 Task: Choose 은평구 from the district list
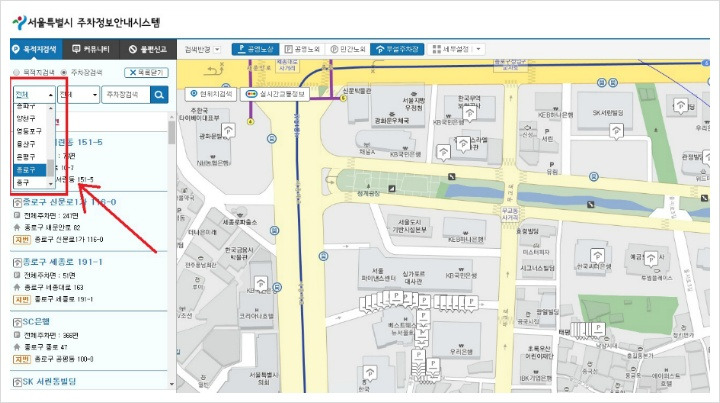pyautogui.click(x=30, y=157)
